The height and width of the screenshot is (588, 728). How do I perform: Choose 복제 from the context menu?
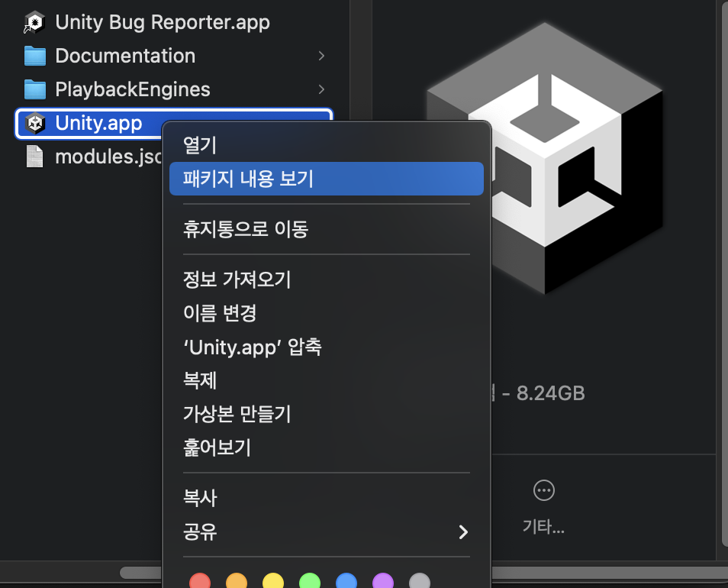point(327,380)
